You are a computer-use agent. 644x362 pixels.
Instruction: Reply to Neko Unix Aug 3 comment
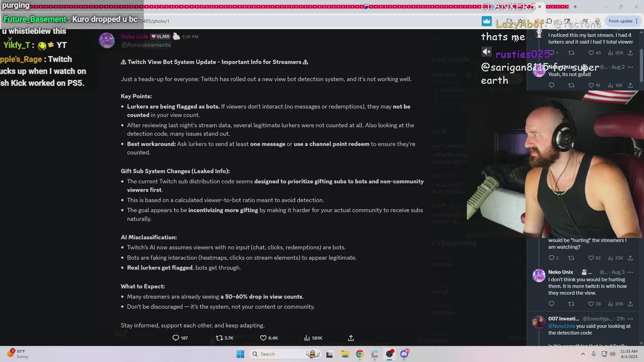[x=551, y=304]
